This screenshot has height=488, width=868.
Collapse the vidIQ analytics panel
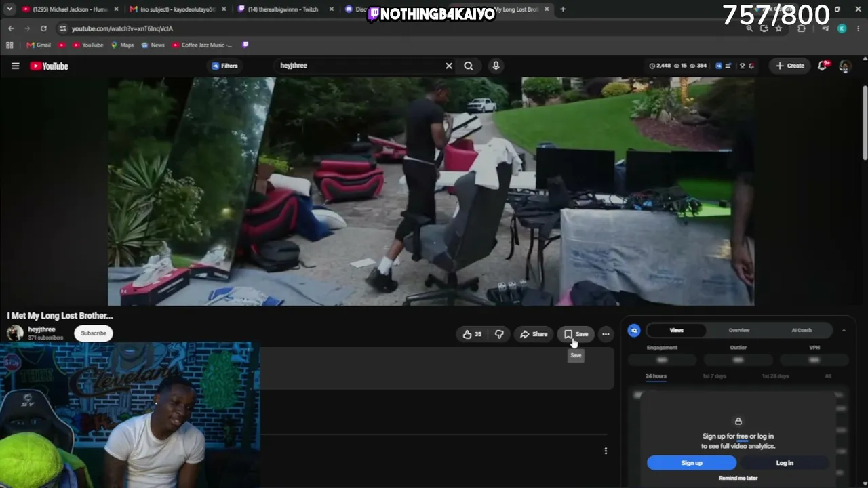coord(844,331)
